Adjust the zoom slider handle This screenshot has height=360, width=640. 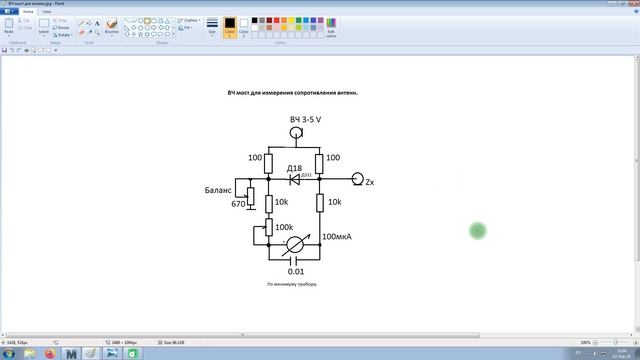coord(615,342)
